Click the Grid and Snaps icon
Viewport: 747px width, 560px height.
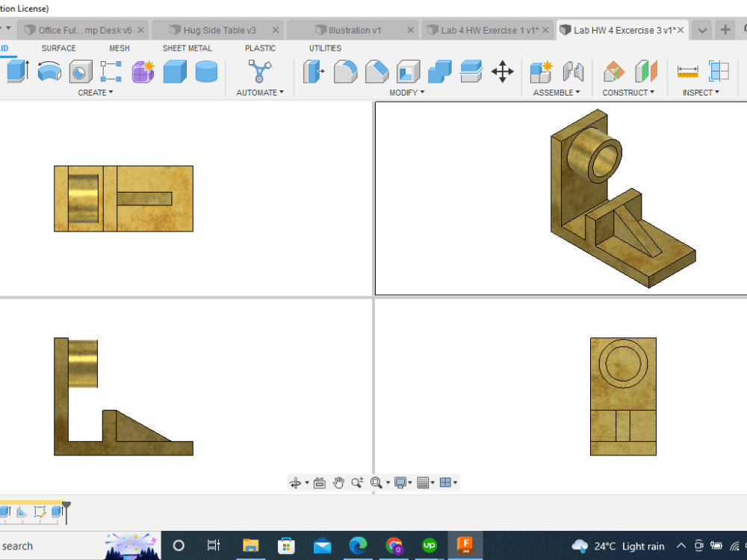point(423,483)
